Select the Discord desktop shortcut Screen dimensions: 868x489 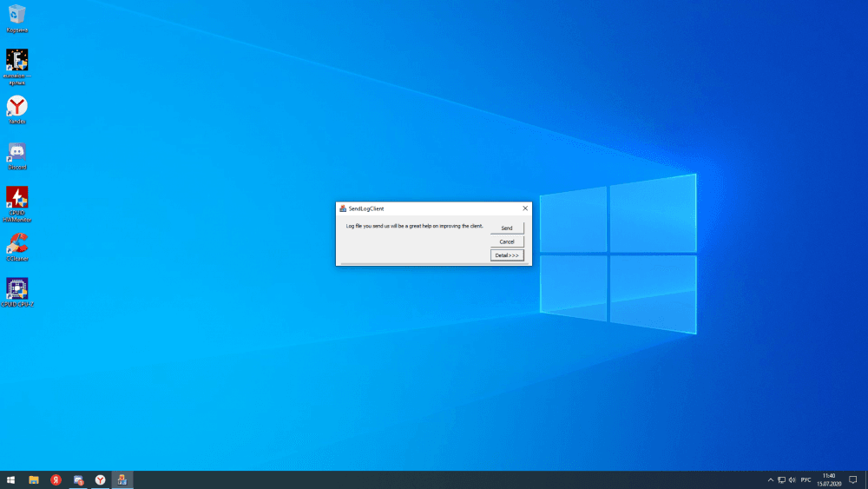click(17, 152)
